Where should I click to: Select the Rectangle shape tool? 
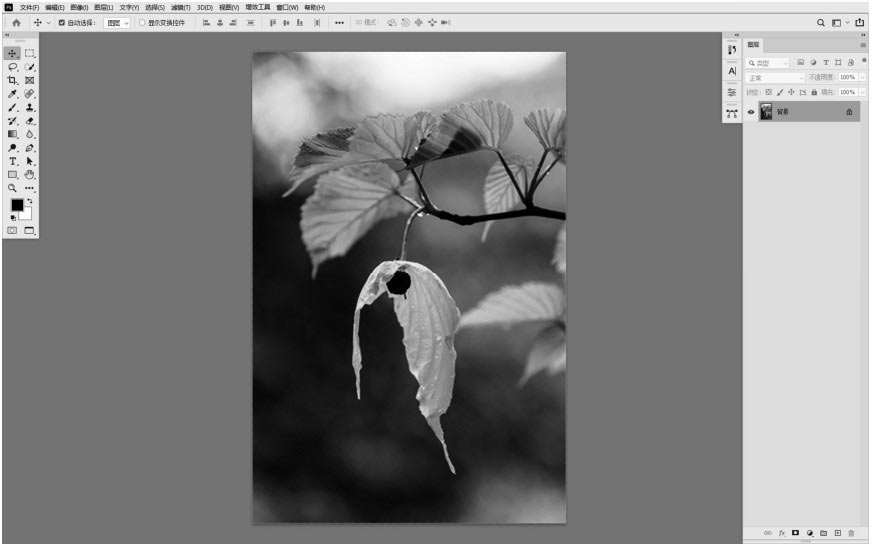[x=12, y=175]
